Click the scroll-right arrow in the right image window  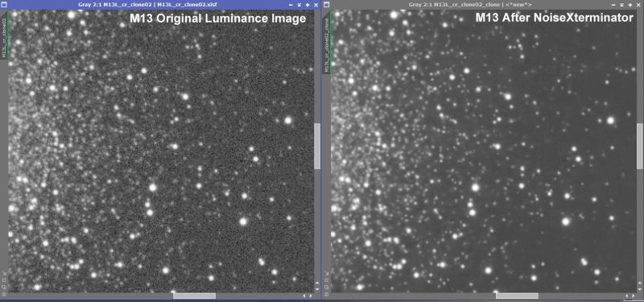(633, 296)
